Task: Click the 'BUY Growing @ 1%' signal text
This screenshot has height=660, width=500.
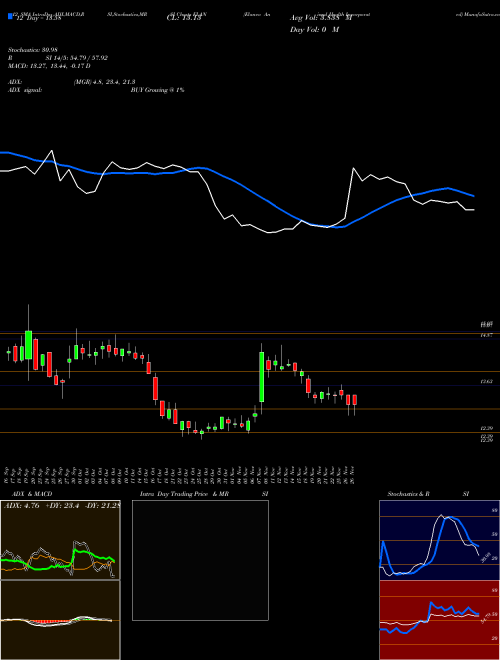Action: pos(157,90)
